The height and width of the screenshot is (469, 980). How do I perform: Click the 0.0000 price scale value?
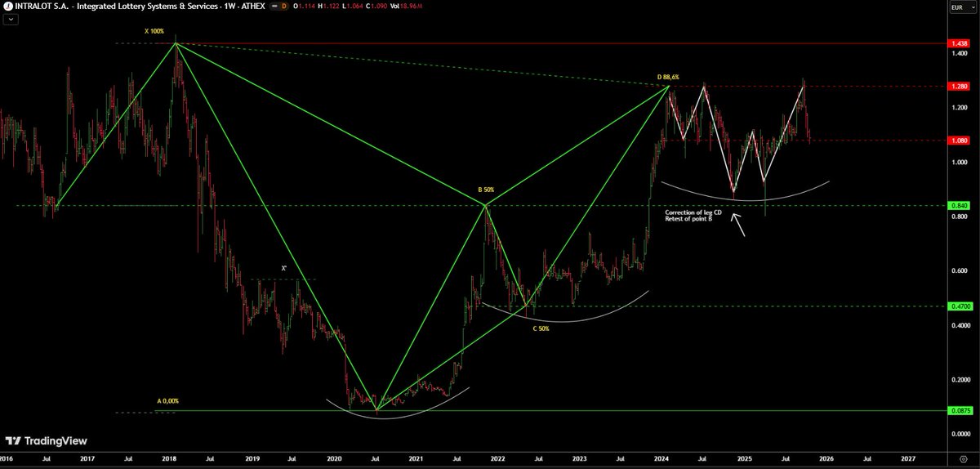click(x=960, y=433)
